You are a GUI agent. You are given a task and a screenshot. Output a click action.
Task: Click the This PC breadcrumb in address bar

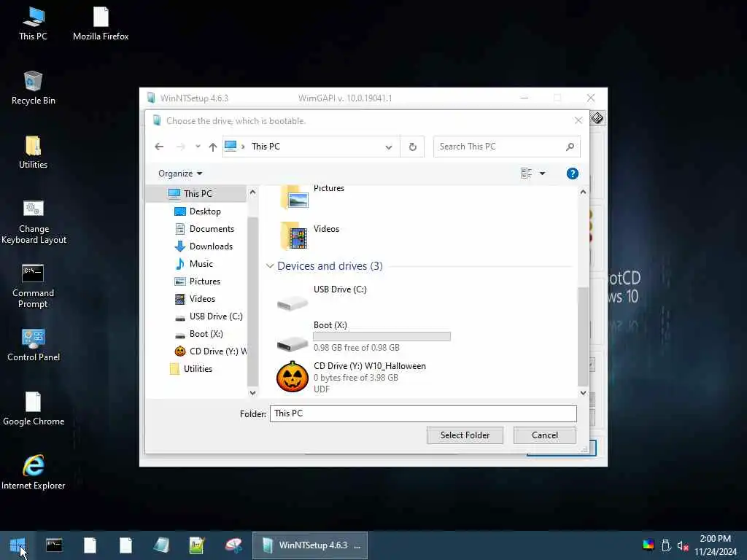pos(266,147)
